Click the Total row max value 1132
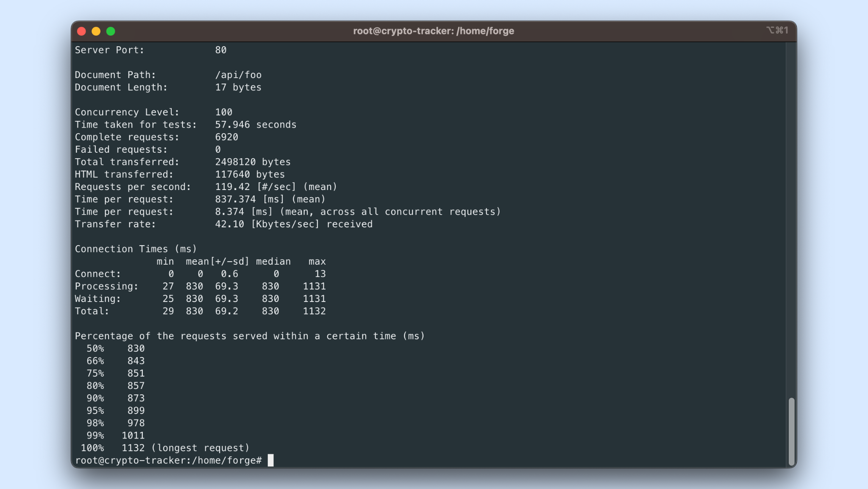This screenshot has height=489, width=868. pos(314,311)
